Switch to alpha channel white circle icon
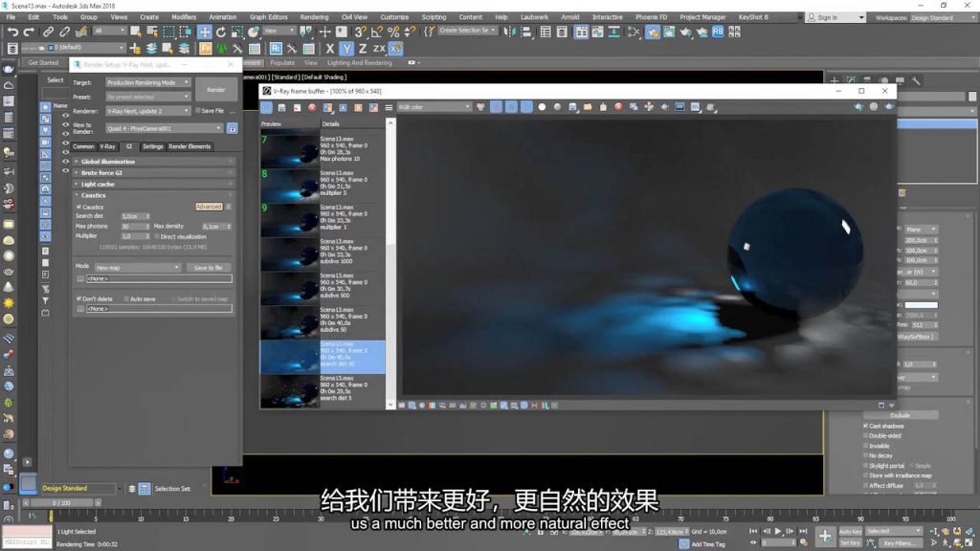 click(542, 107)
